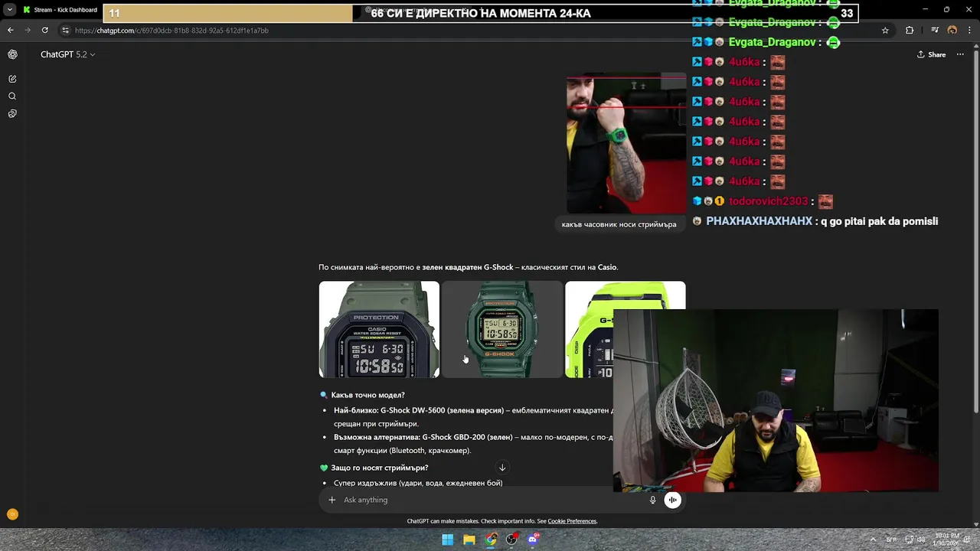
Task: View site information icon in address bar
Action: 66,31
